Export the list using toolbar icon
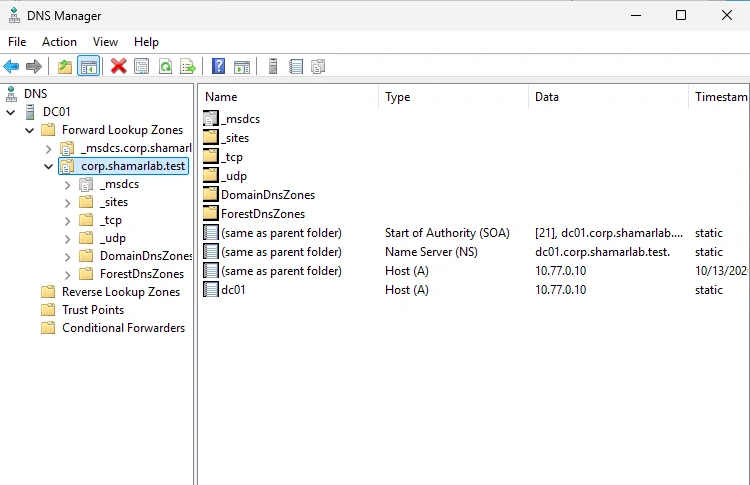 188,66
